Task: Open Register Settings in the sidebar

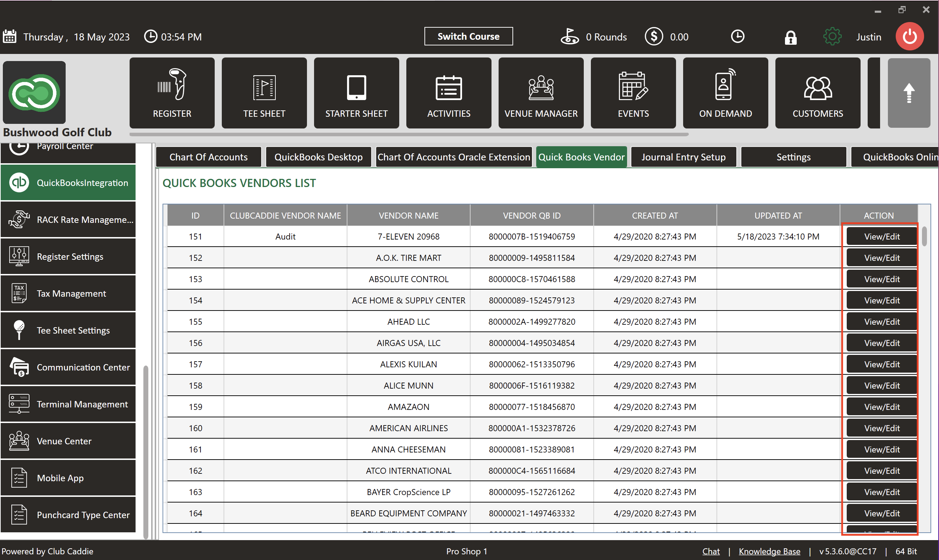Action: (68, 257)
